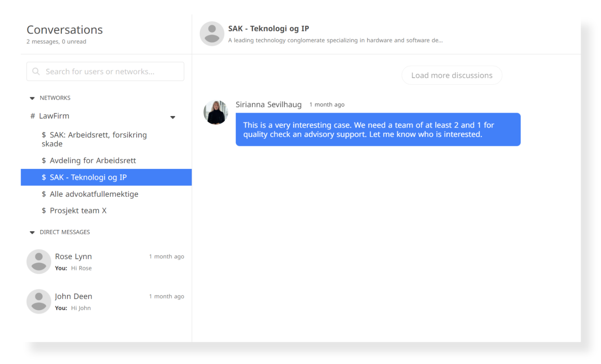Collapse the NETWORKS section arrow
Image resolution: width=601 pixels, height=364 pixels.
click(x=32, y=98)
